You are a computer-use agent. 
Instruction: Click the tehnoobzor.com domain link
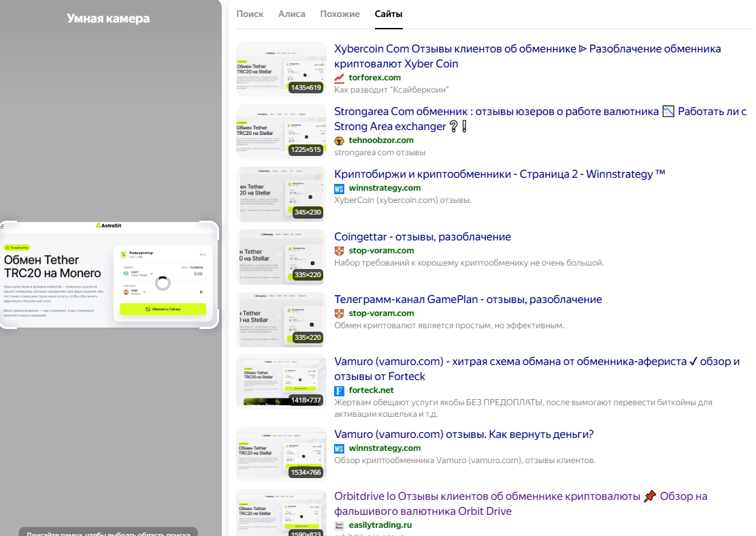tap(381, 140)
